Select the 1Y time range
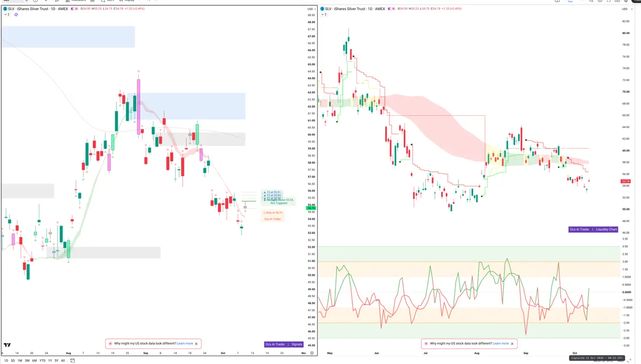641x364 pixels. [x=50, y=361]
